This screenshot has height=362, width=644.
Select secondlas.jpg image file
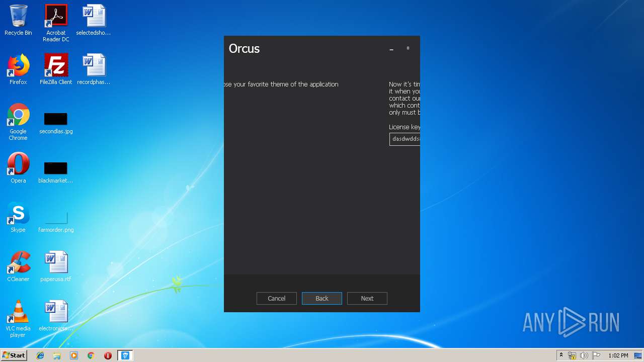click(56, 123)
